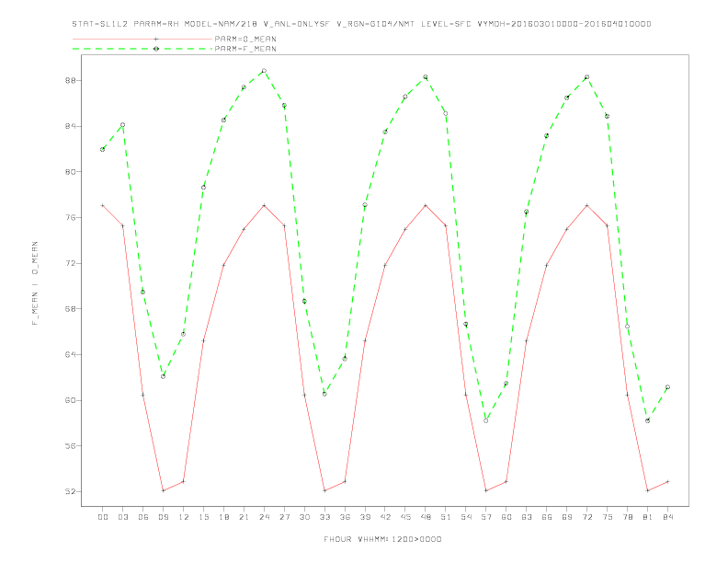The image size is (728, 563).
Task: Click x-axis tick label 69
Action: 567,517
